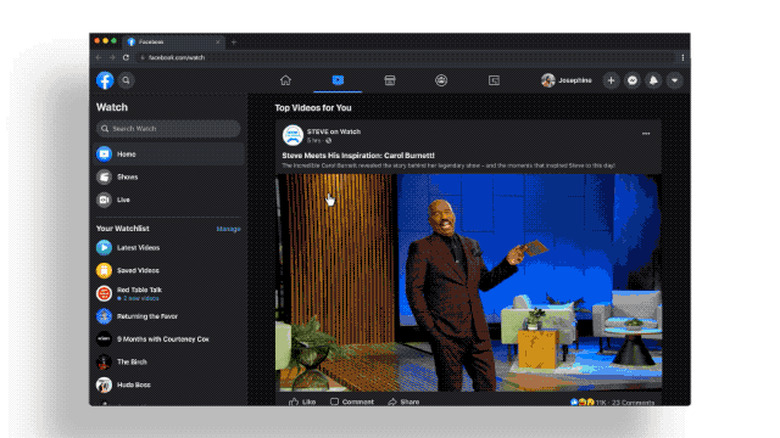Play the Steve Harvey video thumbnail
Image resolution: width=780 pixels, height=438 pixels.
[x=469, y=282]
